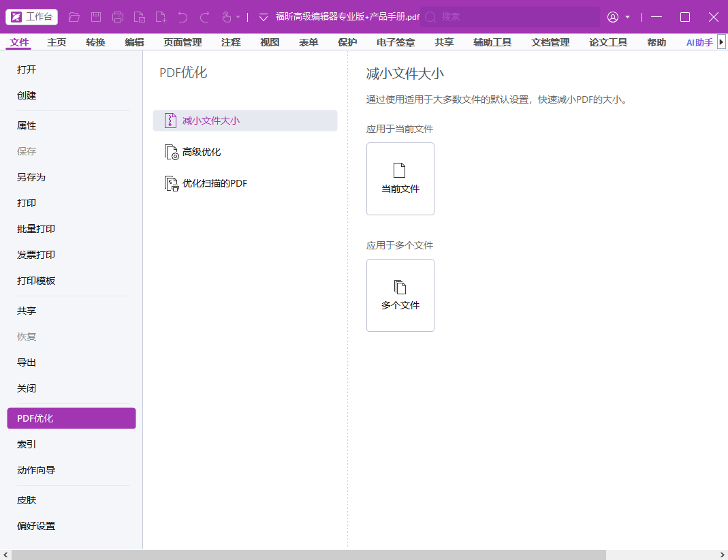Open 偏好设置 preferences
The image size is (728, 560).
(x=36, y=526)
